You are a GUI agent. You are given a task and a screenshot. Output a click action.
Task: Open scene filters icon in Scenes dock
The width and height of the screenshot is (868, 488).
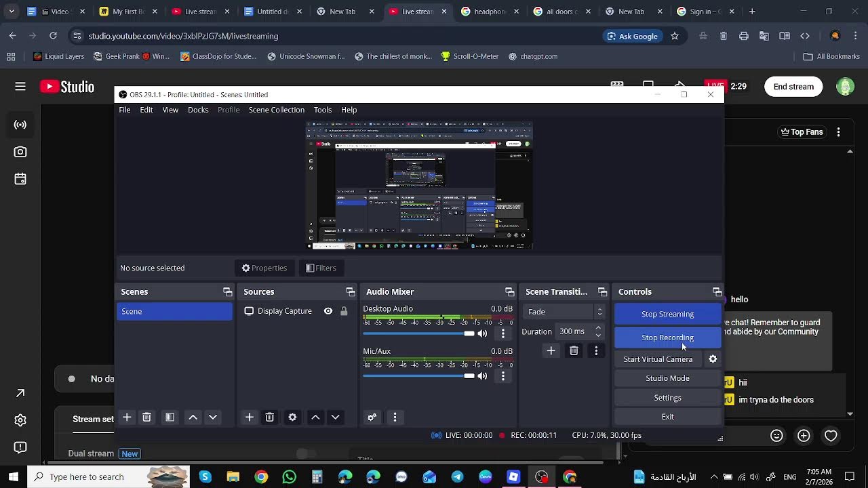tap(170, 418)
